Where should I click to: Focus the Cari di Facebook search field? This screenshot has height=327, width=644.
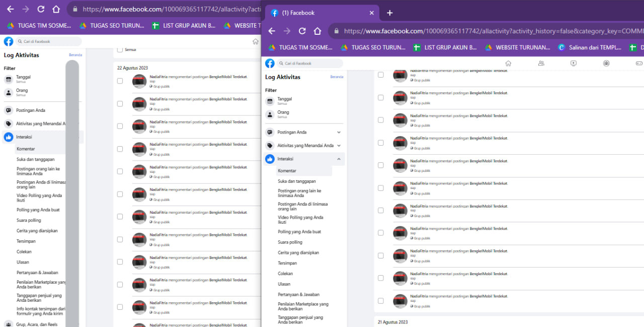click(310, 63)
